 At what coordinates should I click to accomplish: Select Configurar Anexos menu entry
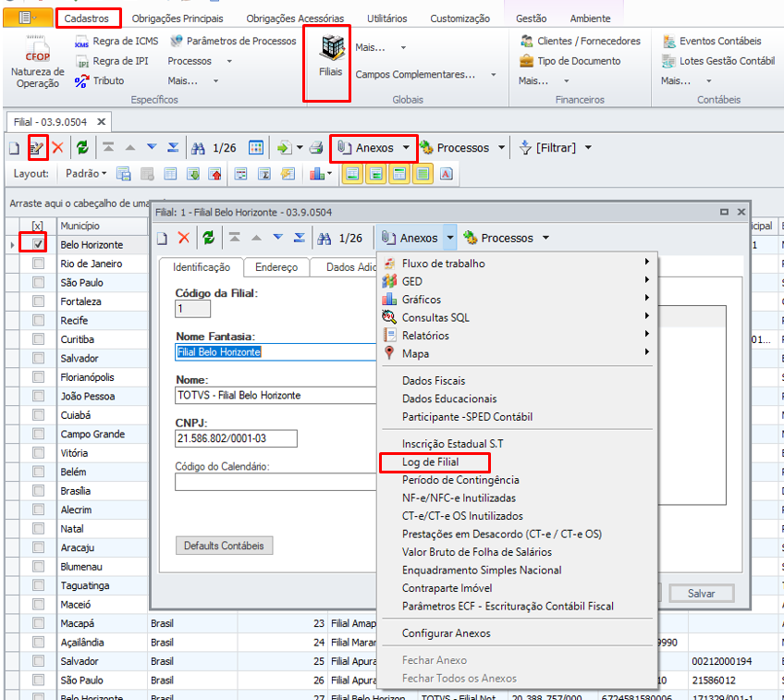pos(446,633)
